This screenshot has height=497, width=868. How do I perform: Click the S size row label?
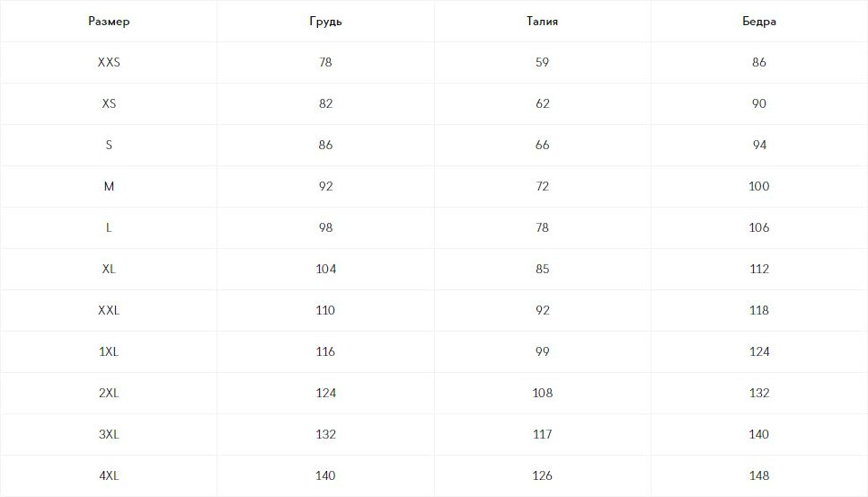tap(109, 146)
